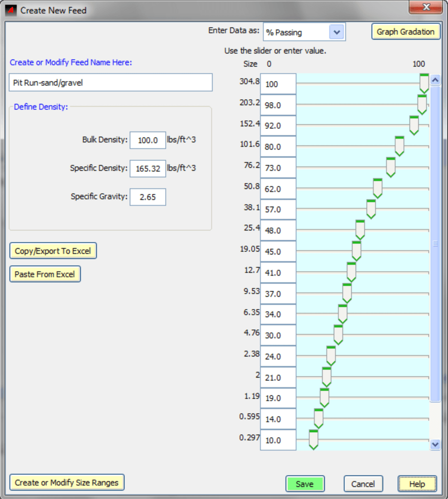
Task: Open Create or Modify Size Ranges
Action: click(67, 482)
